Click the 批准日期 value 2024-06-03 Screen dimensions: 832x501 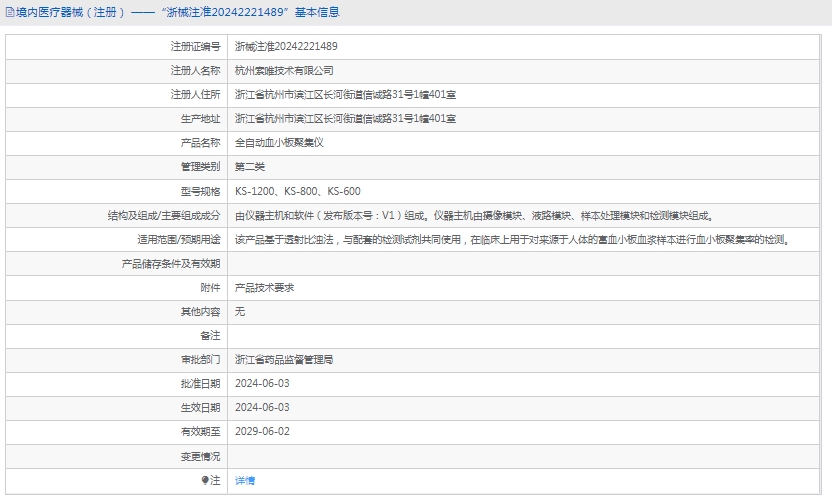[262, 383]
